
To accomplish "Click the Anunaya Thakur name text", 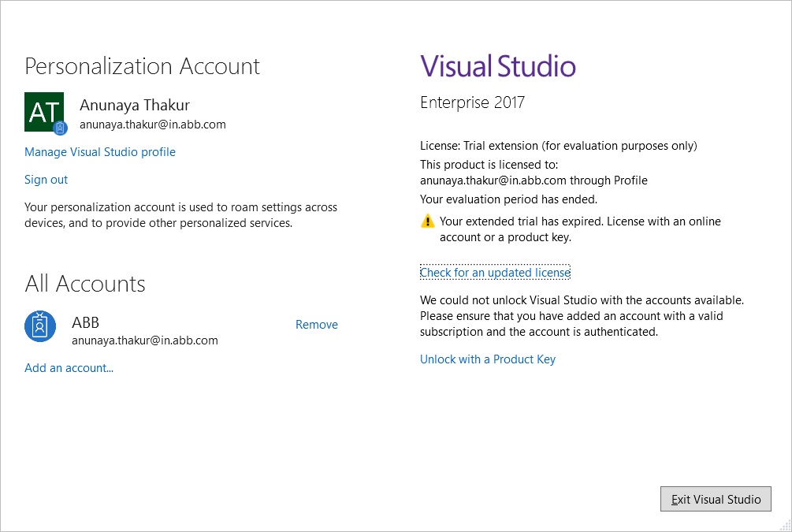I will tap(135, 105).
